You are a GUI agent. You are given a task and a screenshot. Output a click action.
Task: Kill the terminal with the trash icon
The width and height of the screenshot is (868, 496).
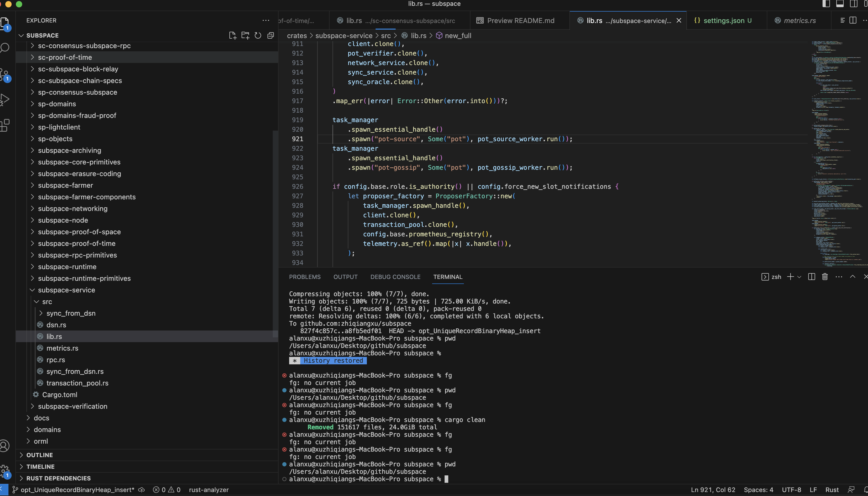[825, 277]
